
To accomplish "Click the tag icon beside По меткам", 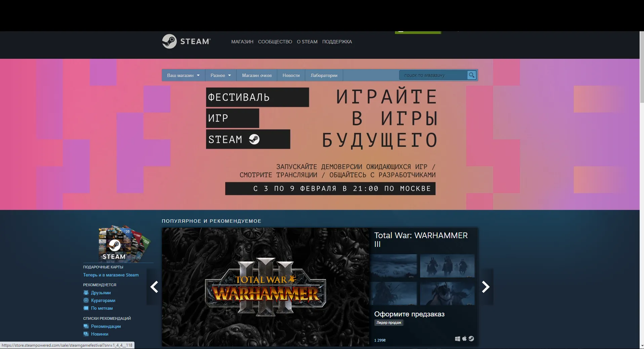I will pyautogui.click(x=86, y=308).
